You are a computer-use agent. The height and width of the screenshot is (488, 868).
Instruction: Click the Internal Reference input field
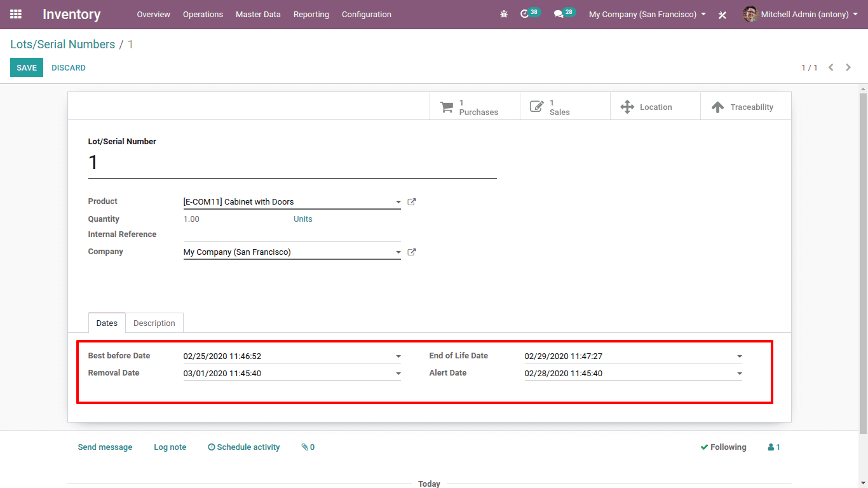click(x=292, y=234)
